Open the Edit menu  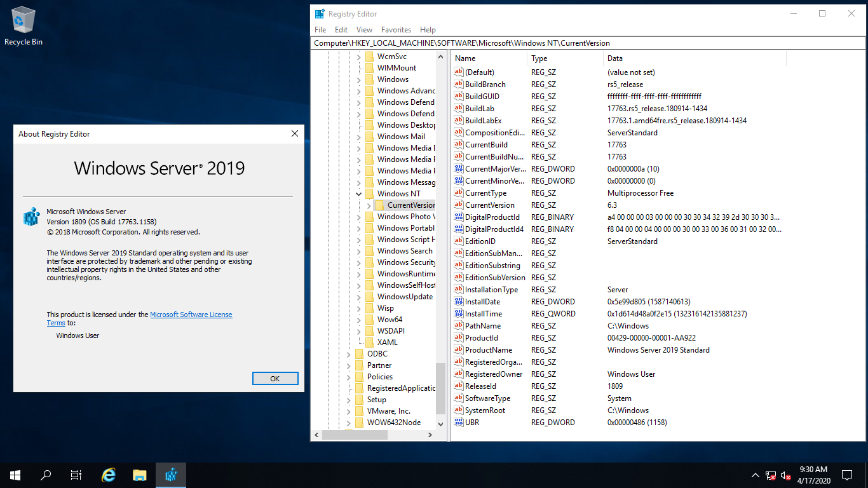pos(341,30)
